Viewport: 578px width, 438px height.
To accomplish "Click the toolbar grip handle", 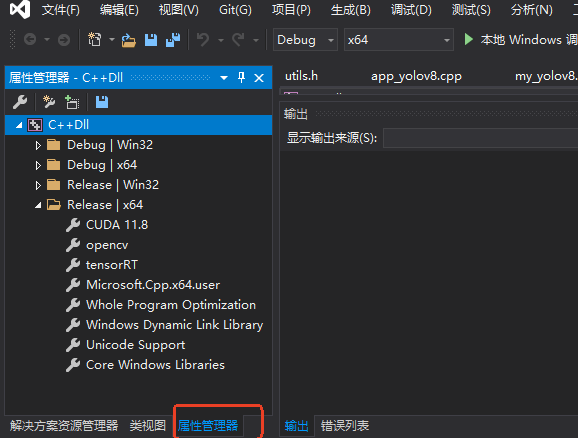I will pos(12,39).
